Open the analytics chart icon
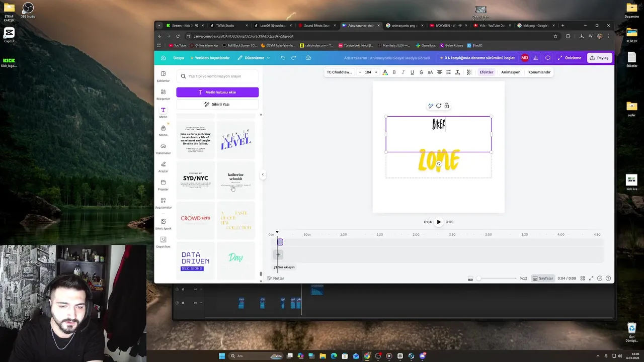Image resolution: width=644 pixels, height=362 pixels. pyautogui.click(x=536, y=58)
